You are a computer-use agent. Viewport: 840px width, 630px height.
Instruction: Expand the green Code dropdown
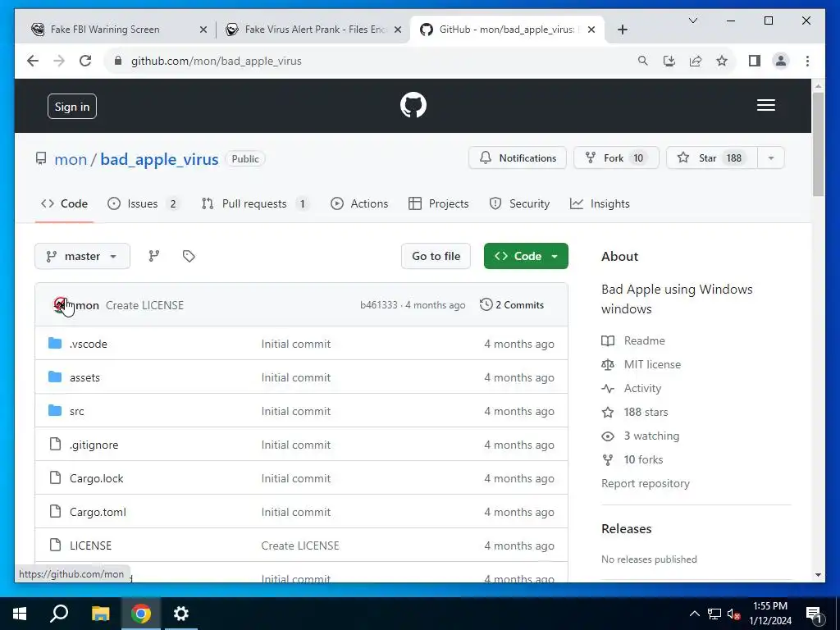tap(526, 256)
